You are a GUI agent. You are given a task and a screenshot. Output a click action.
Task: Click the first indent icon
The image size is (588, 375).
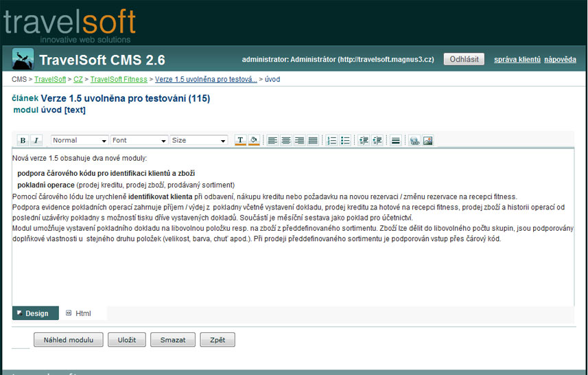coord(364,140)
